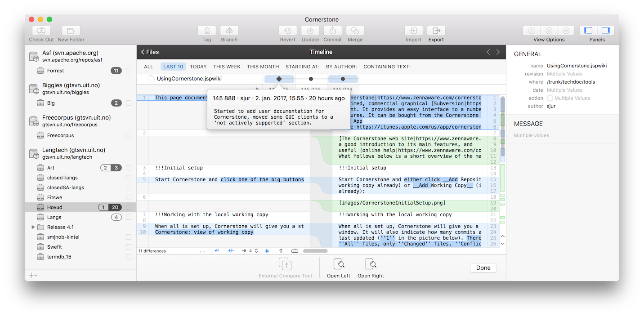644x317 pixels.
Task: Tick the checkbox beside Langs
Action: point(129,217)
